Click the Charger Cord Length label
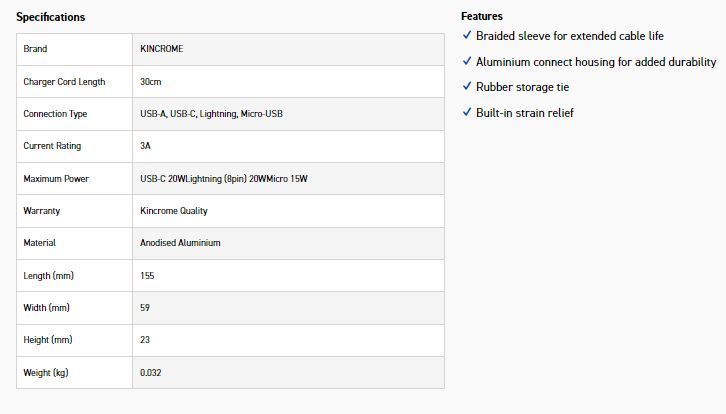 tap(64, 82)
